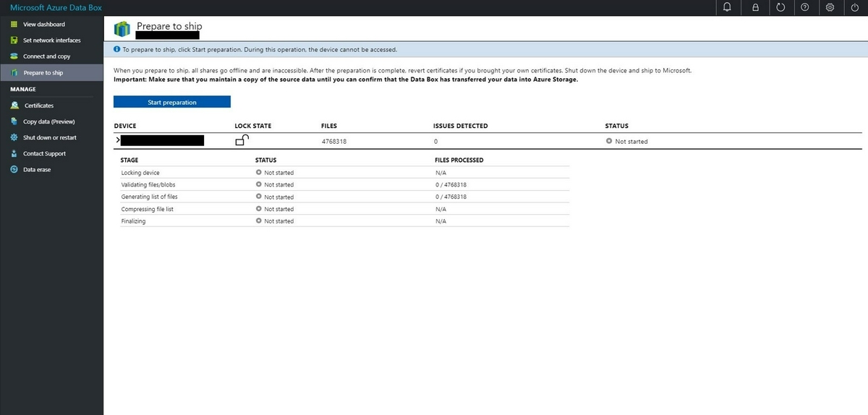Click the device row status circle icon
Viewport: 868px width, 415px height.
coord(609,141)
